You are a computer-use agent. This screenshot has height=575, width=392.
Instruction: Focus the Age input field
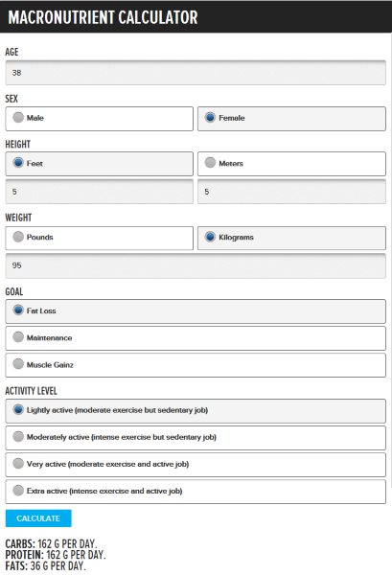[x=196, y=73]
